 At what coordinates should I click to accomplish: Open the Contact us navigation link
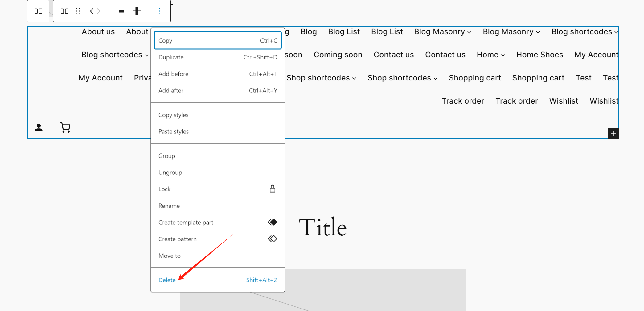tap(394, 55)
